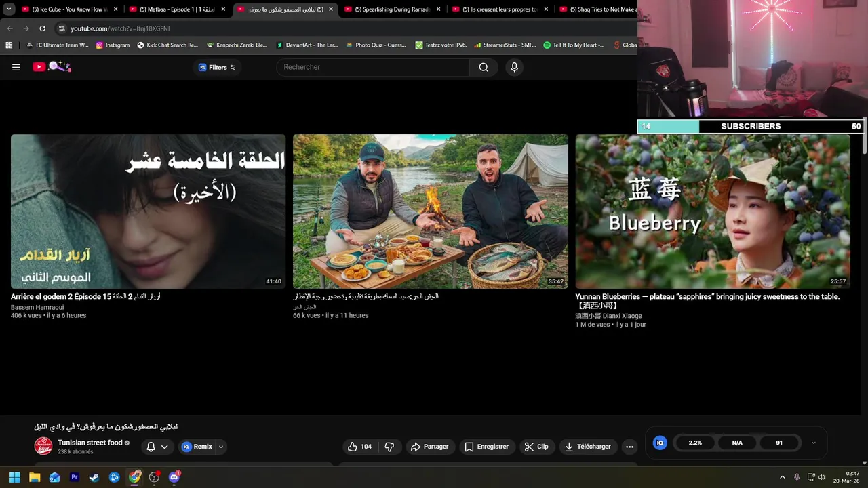Open Tunisian street food channel avatar

[x=43, y=446]
